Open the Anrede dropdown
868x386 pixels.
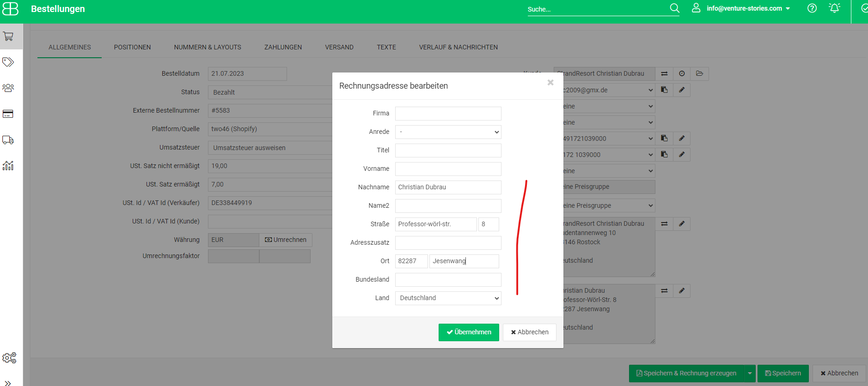coord(448,132)
